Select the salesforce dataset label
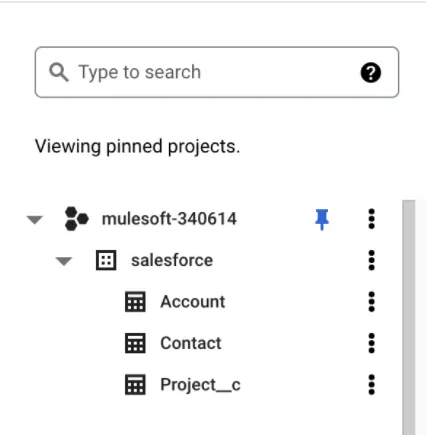 pos(172,260)
